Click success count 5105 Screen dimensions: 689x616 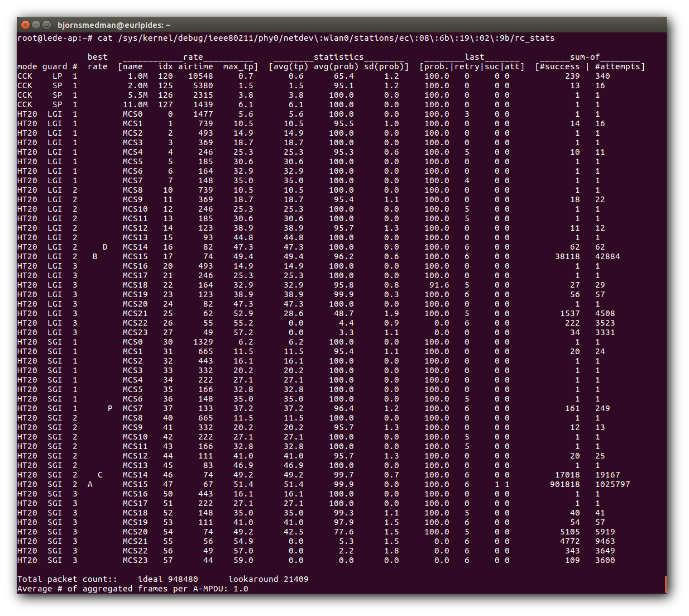pyautogui.click(x=570, y=532)
